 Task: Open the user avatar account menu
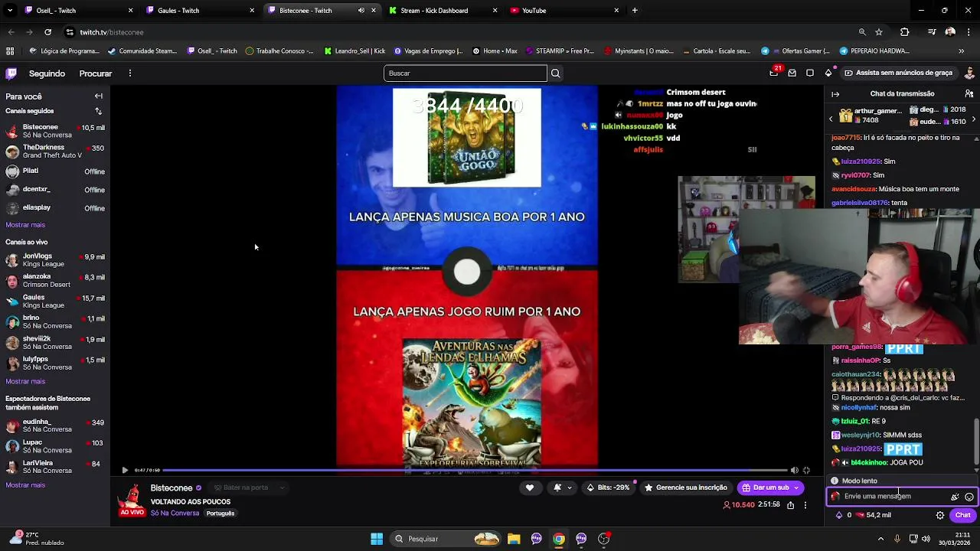tap(969, 73)
